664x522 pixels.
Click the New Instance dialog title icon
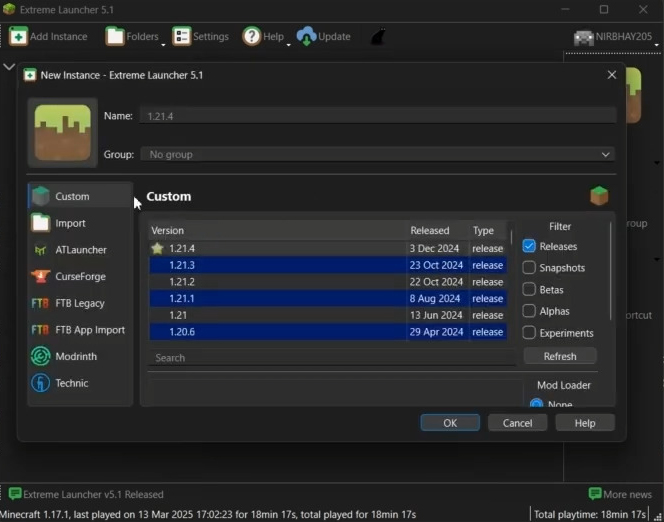[30, 75]
